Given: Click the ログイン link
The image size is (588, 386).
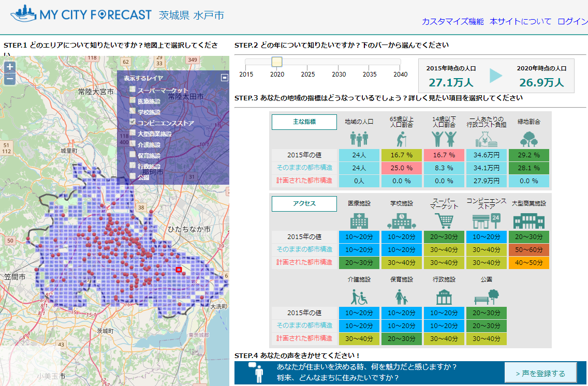Looking at the screenshot, I should point(572,22).
